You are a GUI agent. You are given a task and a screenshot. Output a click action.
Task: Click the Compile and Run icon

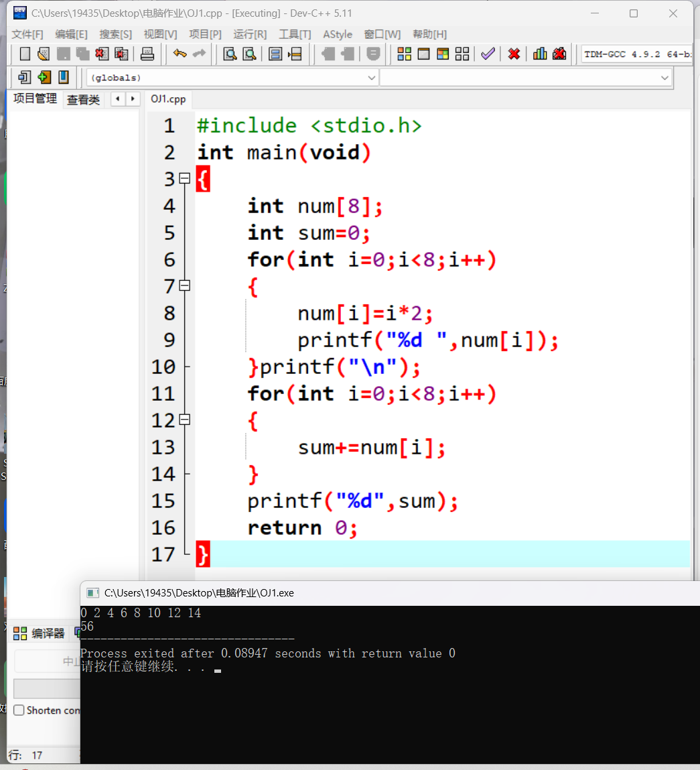pyautogui.click(x=443, y=54)
